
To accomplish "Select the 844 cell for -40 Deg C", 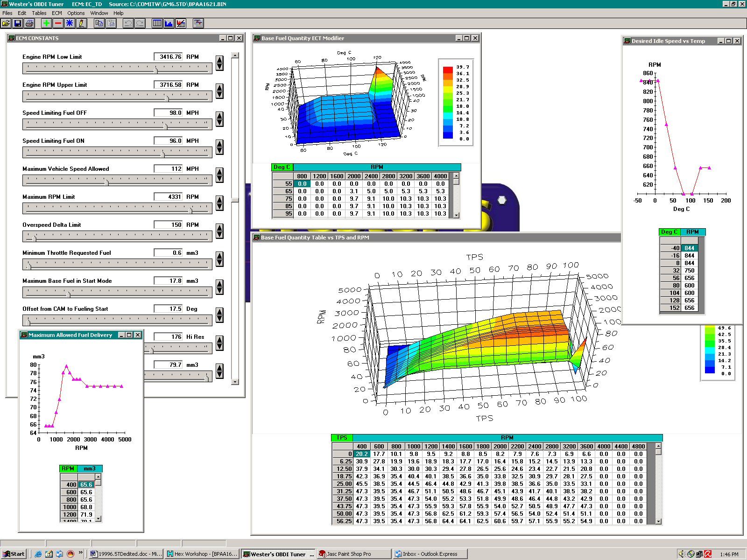I will 690,248.
